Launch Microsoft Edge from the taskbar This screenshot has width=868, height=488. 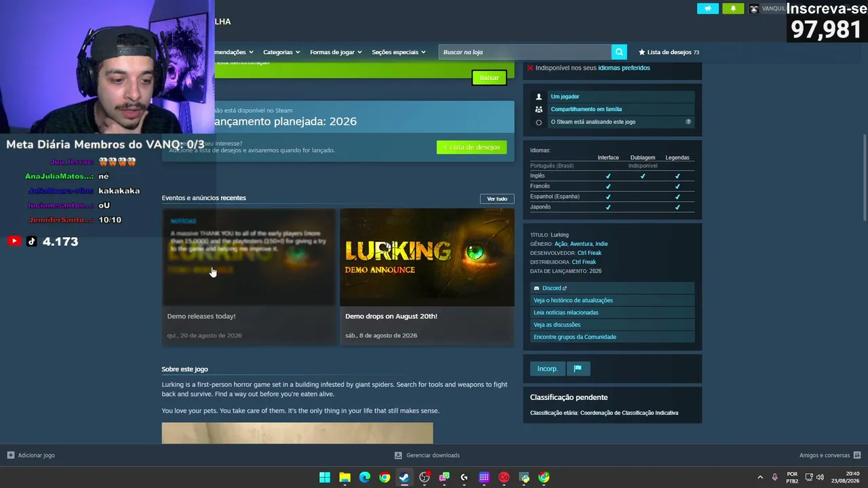coord(364,477)
